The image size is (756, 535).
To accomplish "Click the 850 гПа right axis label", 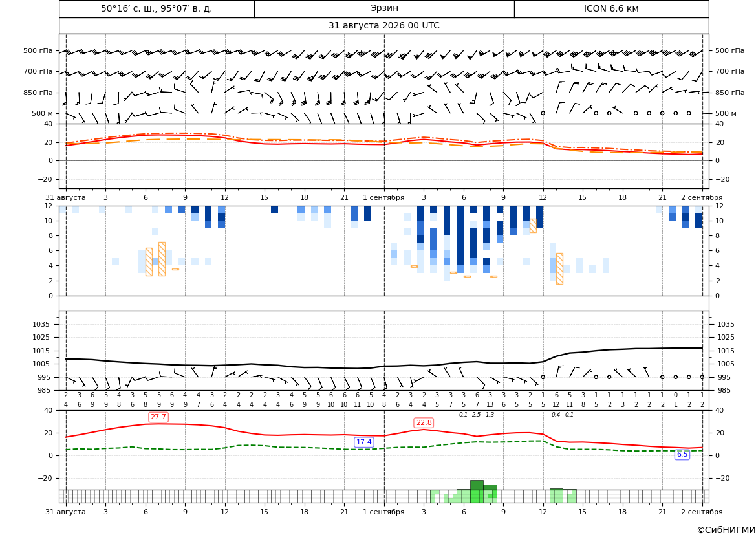I will tap(729, 93).
